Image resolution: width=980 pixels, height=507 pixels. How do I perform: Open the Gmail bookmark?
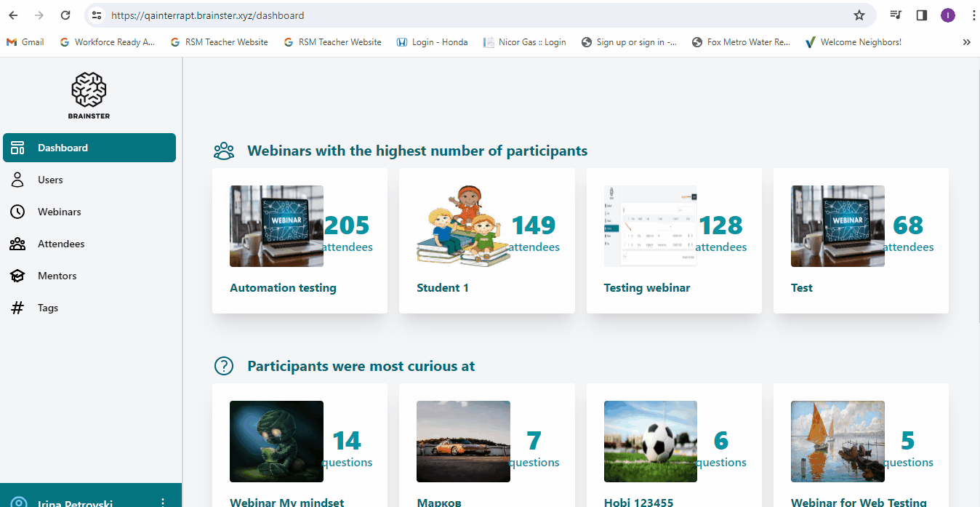25,42
